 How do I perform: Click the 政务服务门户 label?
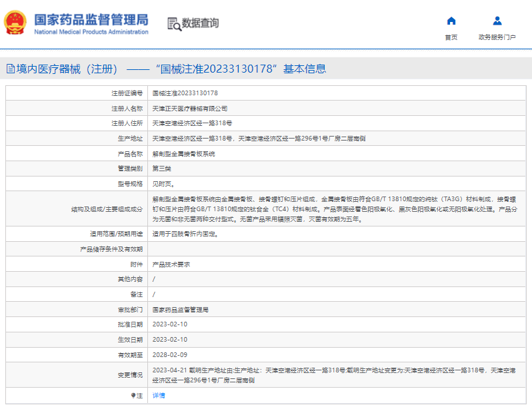[x=497, y=37]
